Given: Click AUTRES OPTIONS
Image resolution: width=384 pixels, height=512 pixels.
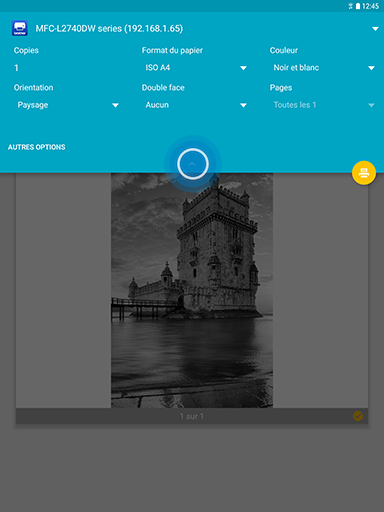Looking at the screenshot, I should 37,147.
